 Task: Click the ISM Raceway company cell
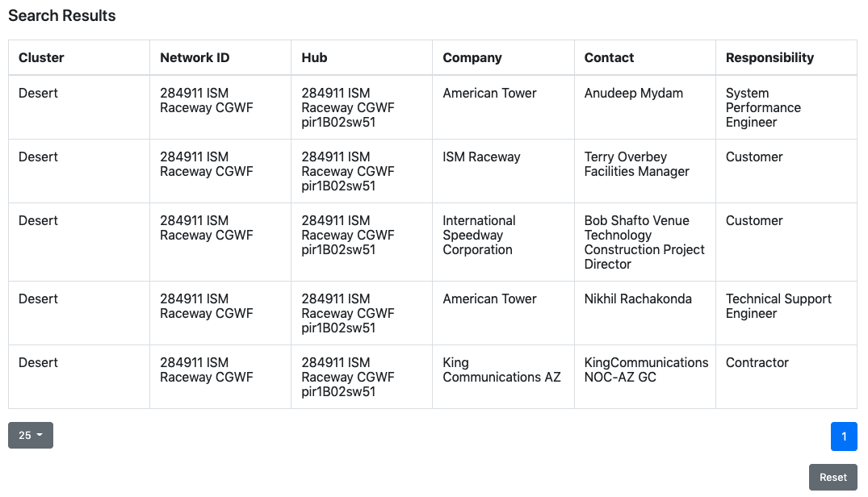pos(481,157)
